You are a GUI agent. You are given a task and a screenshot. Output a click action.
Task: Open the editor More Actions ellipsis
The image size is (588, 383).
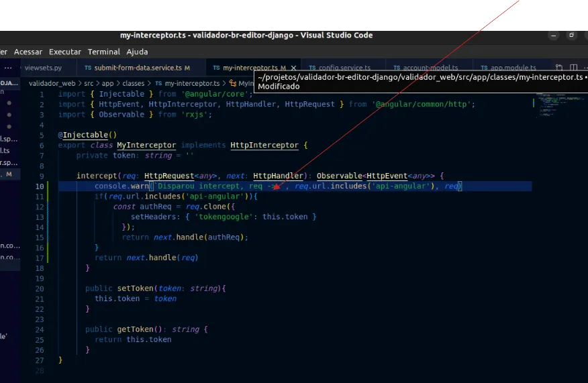point(585,68)
